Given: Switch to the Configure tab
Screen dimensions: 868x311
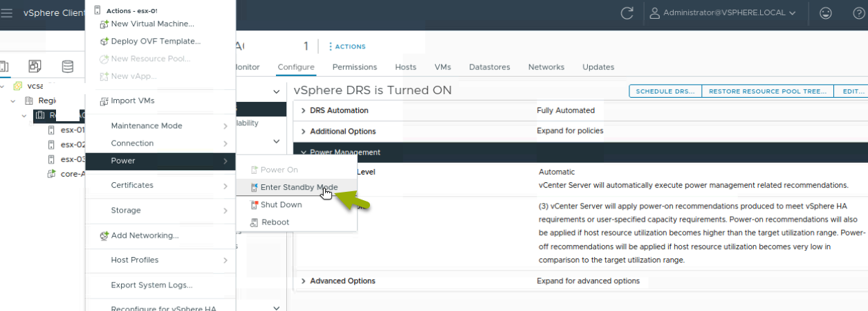Looking at the screenshot, I should click(x=296, y=67).
